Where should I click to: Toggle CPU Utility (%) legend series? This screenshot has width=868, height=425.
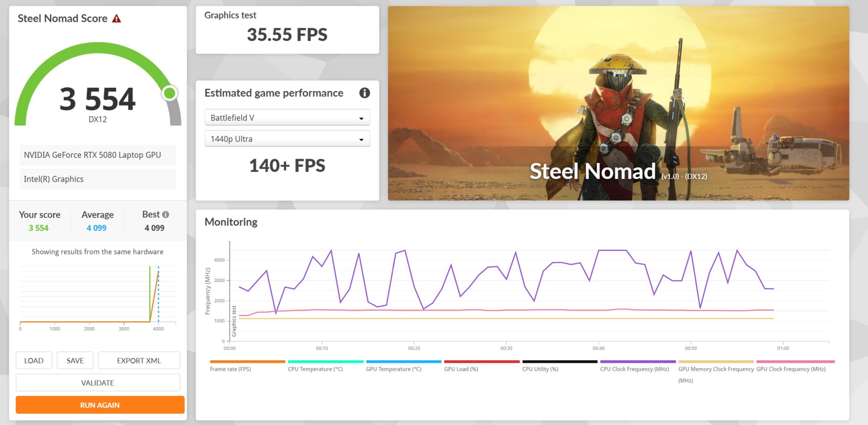click(540, 369)
